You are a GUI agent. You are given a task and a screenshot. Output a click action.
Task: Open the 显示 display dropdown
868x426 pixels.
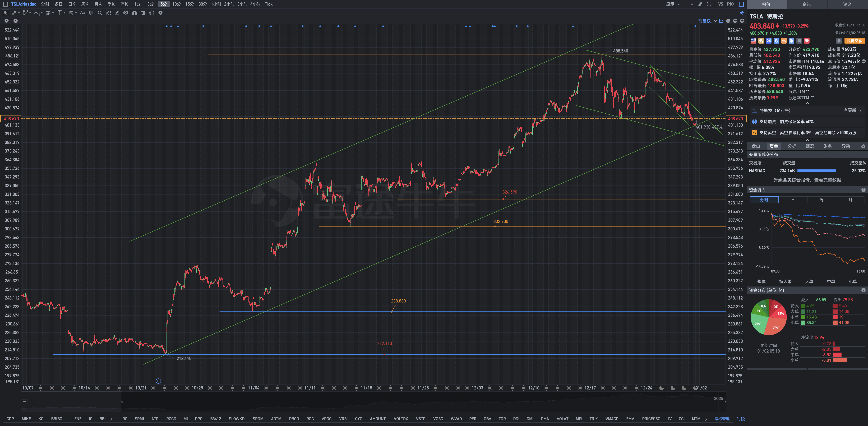pyautogui.click(x=673, y=4)
